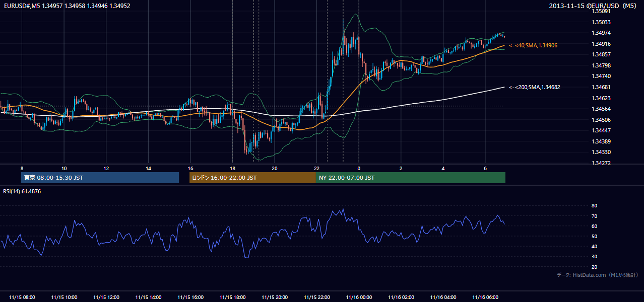The image size is (644, 302).
Task: Click the RSI axis level 70
Action: (x=594, y=216)
